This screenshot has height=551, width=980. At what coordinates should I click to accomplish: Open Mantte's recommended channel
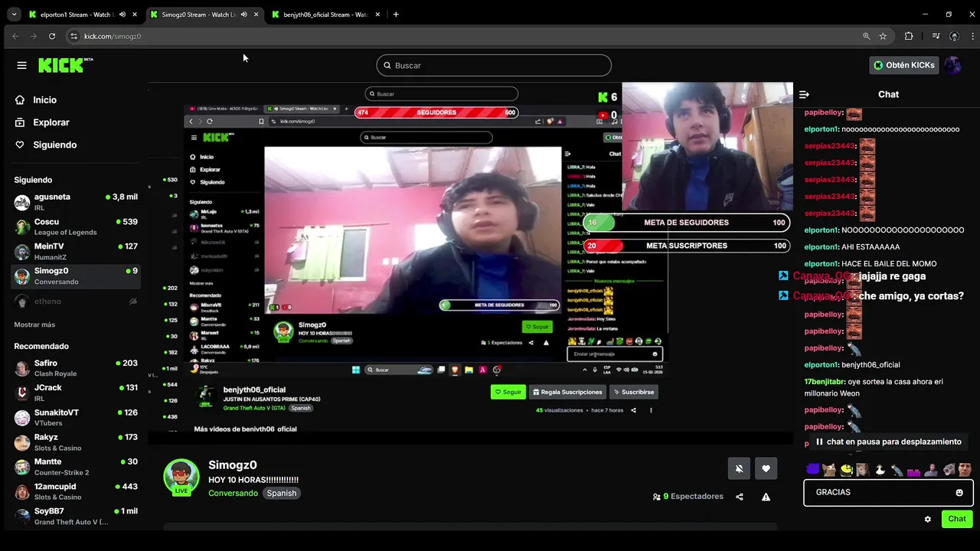pyautogui.click(x=75, y=467)
